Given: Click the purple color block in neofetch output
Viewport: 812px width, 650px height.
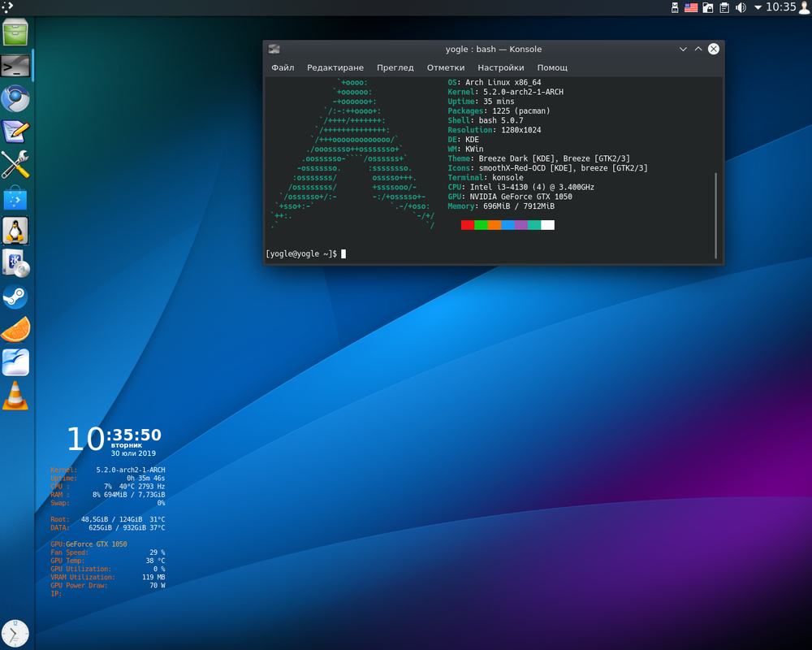Looking at the screenshot, I should point(521,225).
